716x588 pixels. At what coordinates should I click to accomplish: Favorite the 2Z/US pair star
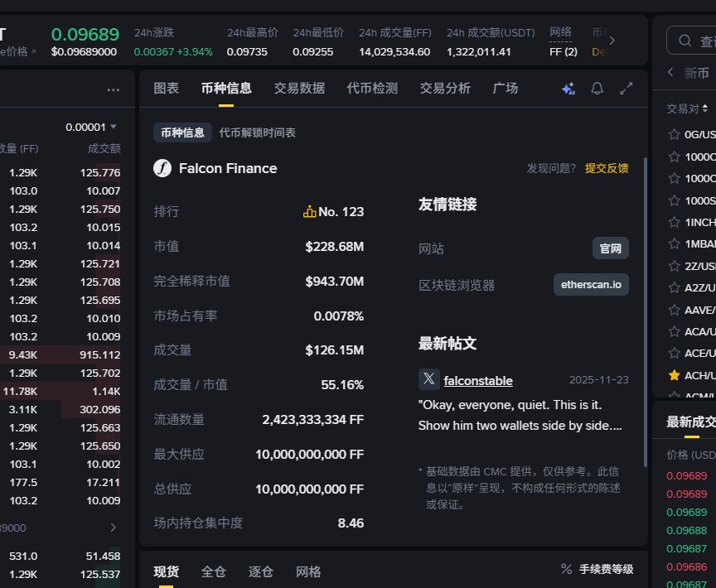point(674,266)
